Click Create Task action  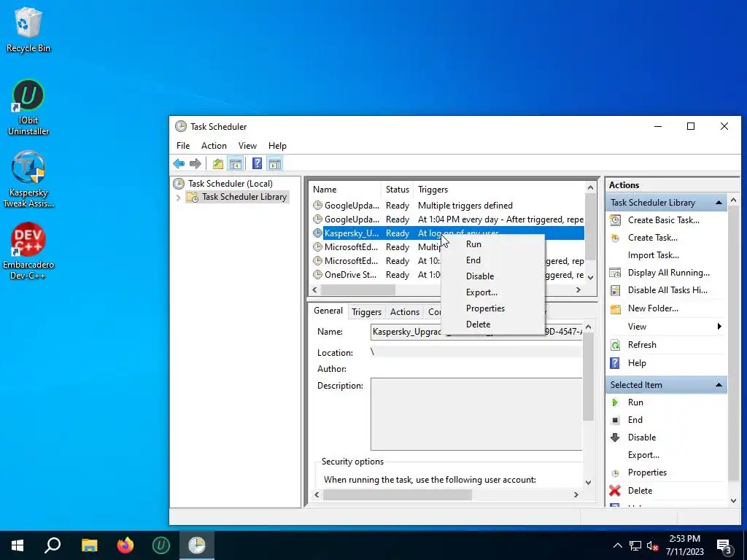click(x=652, y=238)
